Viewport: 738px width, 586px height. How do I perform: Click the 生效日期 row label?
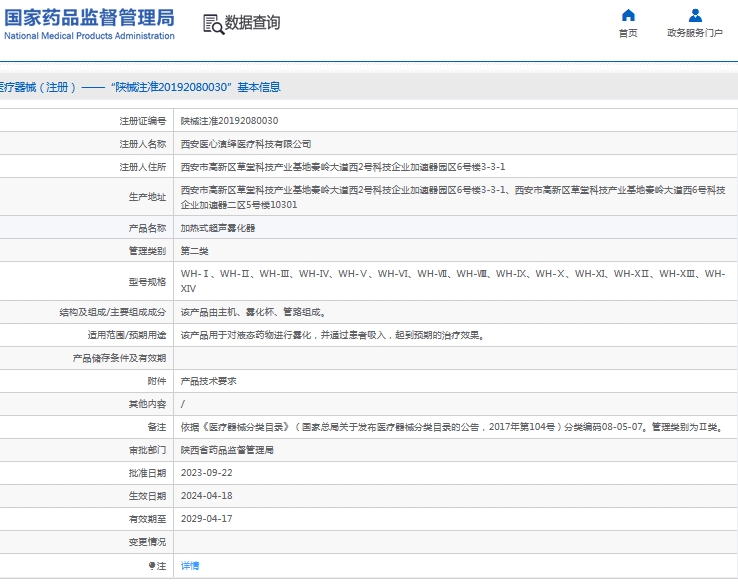(147, 496)
